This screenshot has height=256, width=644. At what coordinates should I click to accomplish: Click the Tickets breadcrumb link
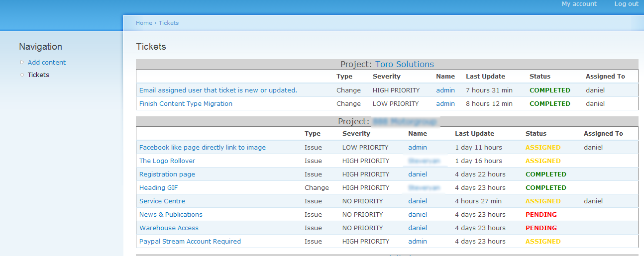[x=169, y=23]
